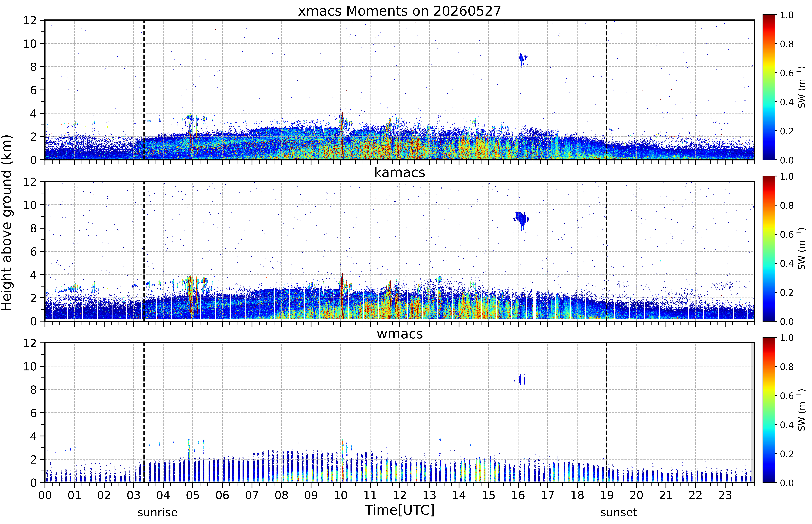812x524 pixels.
Task: Click the red convective streak at 10 UTC in xmacs
Action: (x=342, y=135)
